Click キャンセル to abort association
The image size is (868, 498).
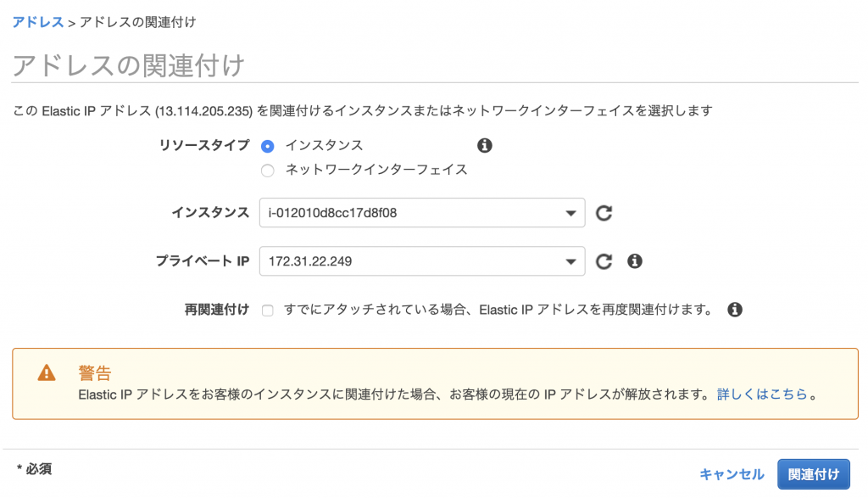tap(731, 474)
